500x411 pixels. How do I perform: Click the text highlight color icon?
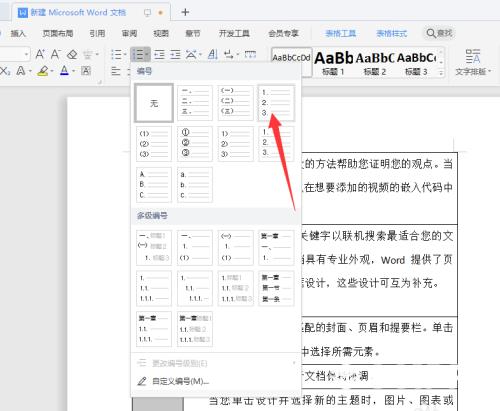pos(43,71)
